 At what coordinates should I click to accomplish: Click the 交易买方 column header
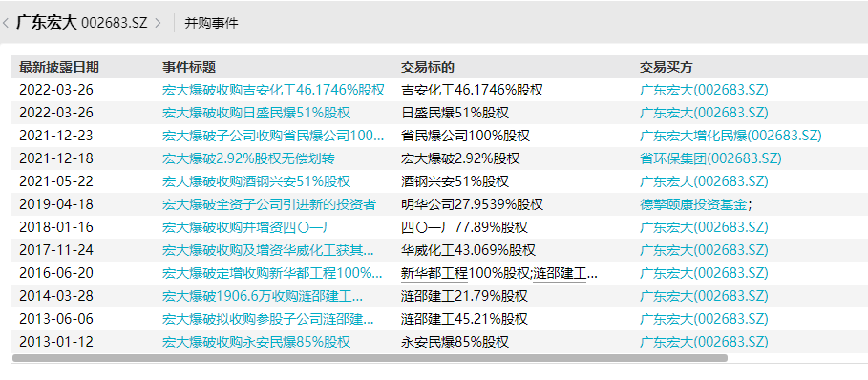tap(667, 68)
